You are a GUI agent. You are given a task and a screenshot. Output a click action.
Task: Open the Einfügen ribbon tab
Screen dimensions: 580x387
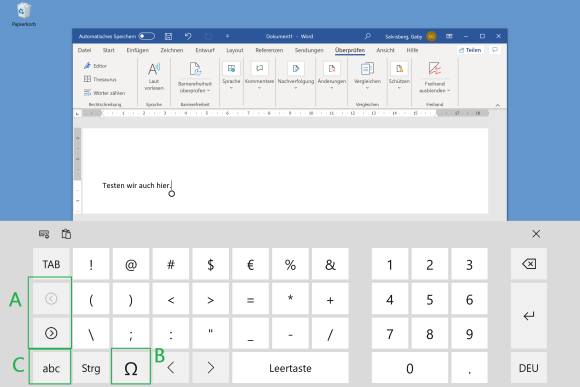138,50
